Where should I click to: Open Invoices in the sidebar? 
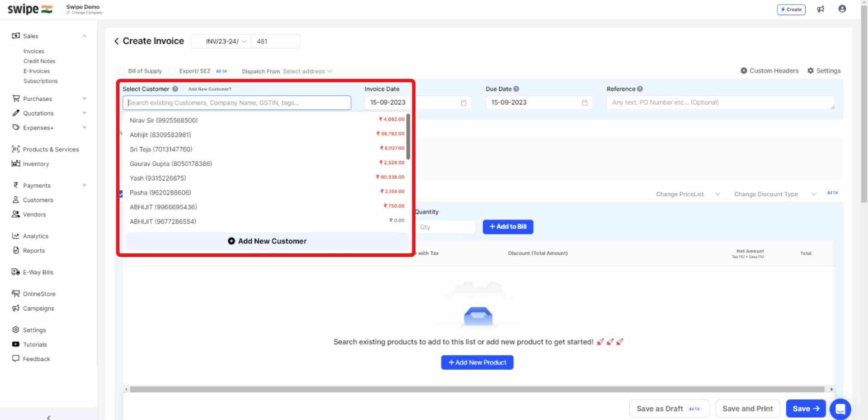34,51
